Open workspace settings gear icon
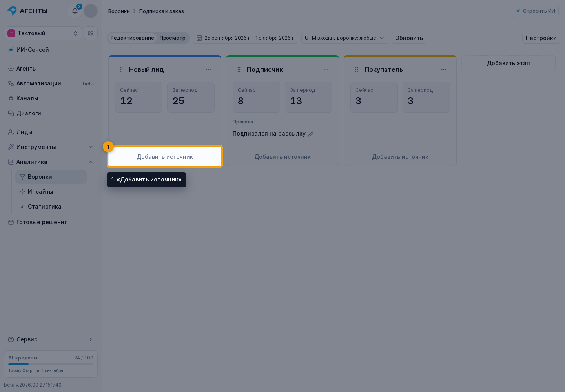 tap(91, 33)
